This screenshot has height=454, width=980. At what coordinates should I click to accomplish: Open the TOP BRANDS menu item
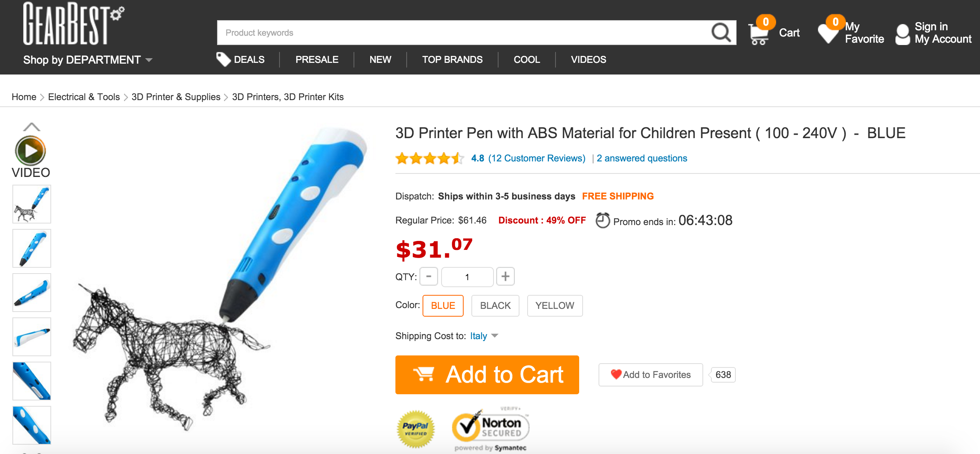tap(452, 59)
